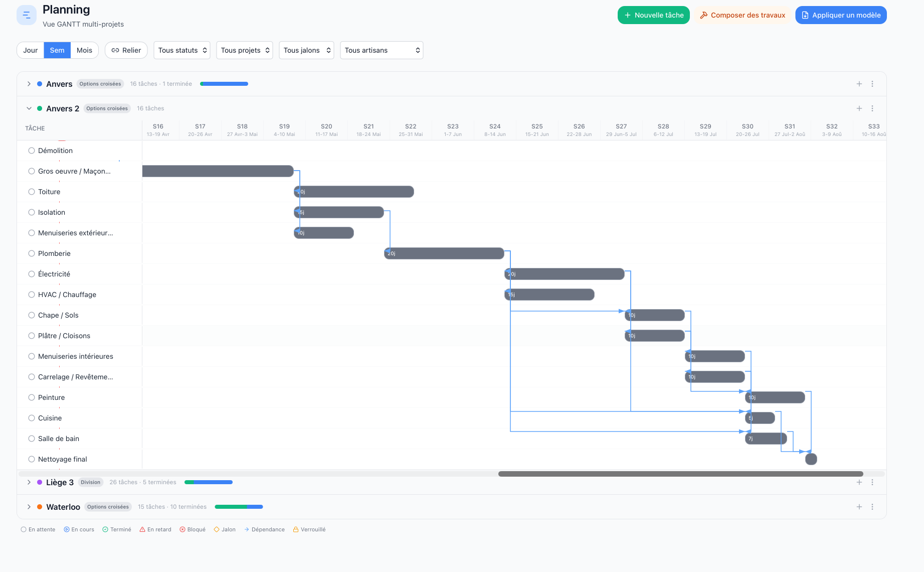Click the Bloqué legend icon
This screenshot has width=924, height=572.
coord(182,529)
